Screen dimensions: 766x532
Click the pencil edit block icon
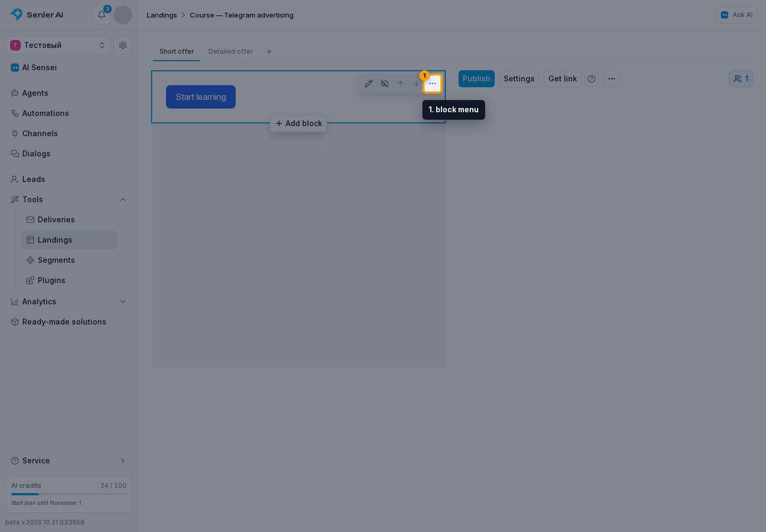coord(369,84)
